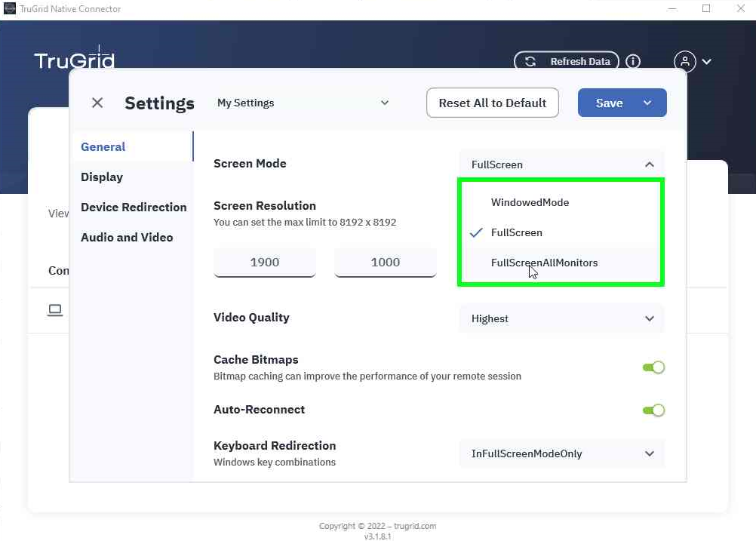Click the screen height field showing 1000

[x=386, y=263]
